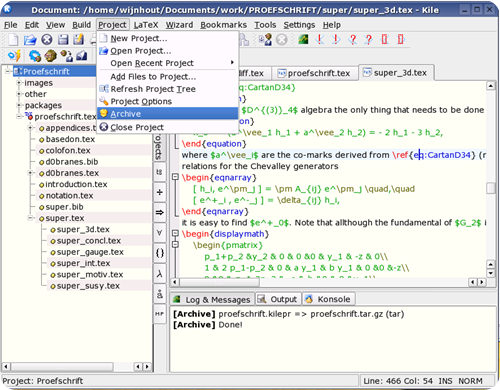Open the arrows symbol sidebar tab
Image resolution: width=500 pixels, height=390 pixels.
click(x=160, y=212)
